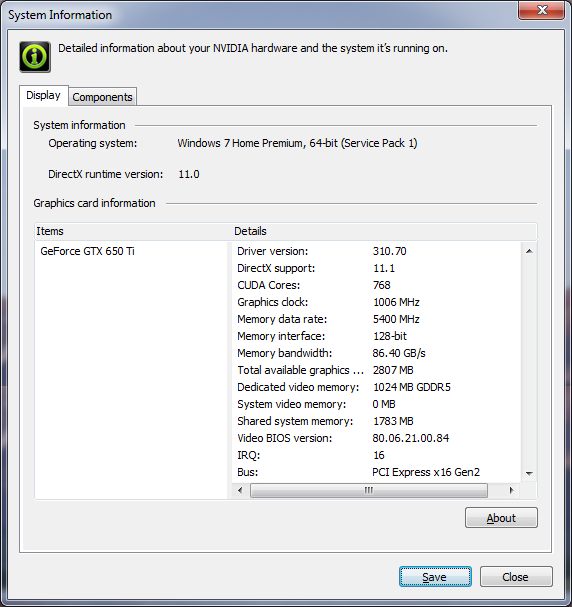Image resolution: width=572 pixels, height=607 pixels.
Task: Select the Display tab
Action: point(44,95)
